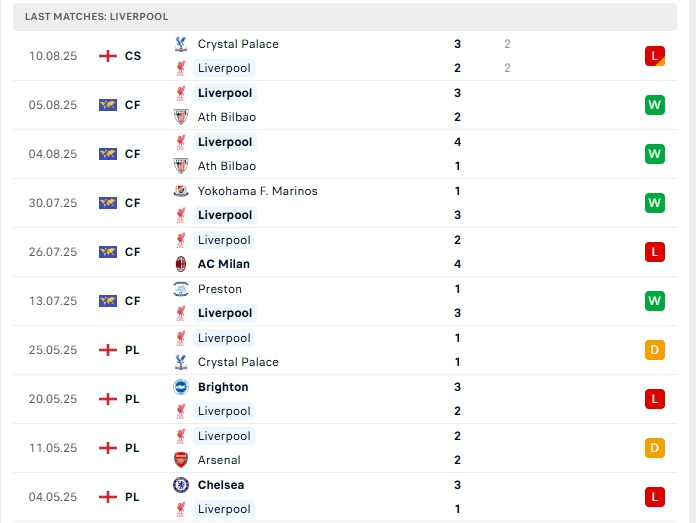Image resolution: width=696 pixels, height=523 pixels.
Task: Click the England flag beside the CS label
Action: coord(108,56)
